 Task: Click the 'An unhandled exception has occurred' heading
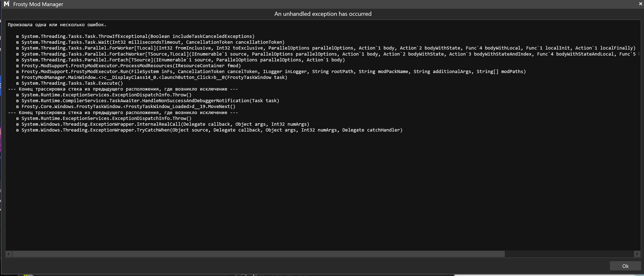323,14
